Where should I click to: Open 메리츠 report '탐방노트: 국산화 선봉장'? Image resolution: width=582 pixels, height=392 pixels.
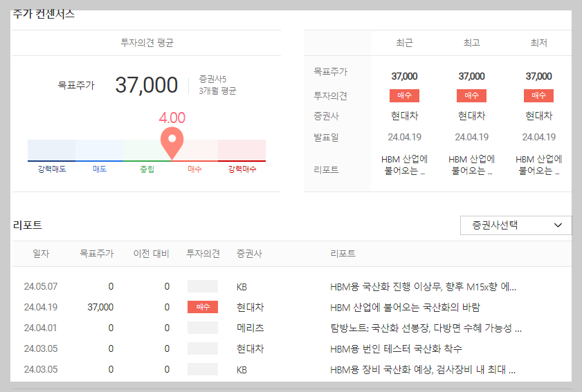426,328
